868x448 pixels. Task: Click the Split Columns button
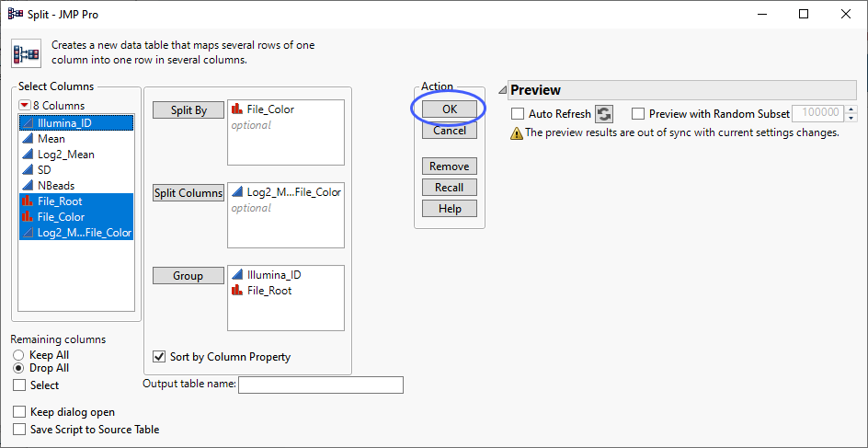188,193
